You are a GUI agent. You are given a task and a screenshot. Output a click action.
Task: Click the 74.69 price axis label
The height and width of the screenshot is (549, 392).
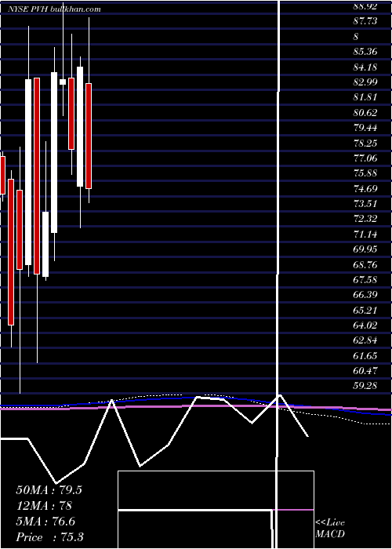365,189
